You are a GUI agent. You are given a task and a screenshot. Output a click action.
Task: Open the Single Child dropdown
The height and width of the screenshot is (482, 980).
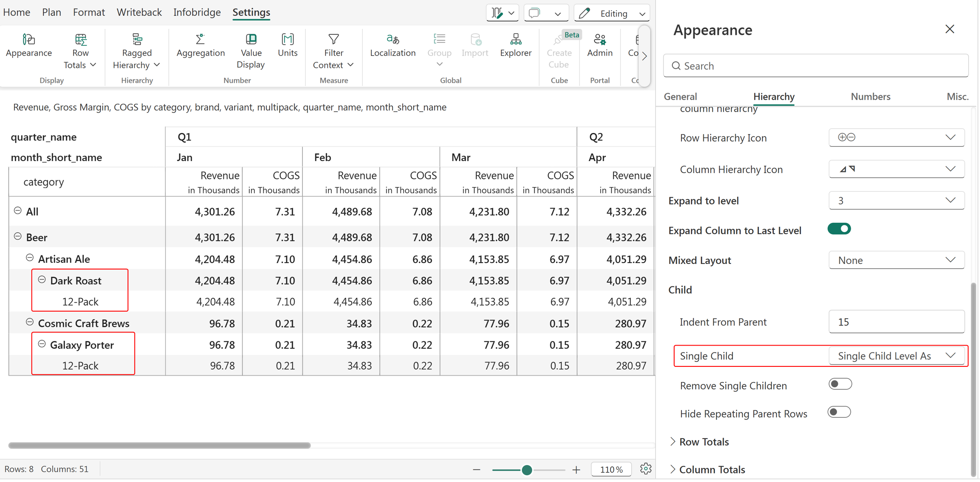[x=896, y=356]
